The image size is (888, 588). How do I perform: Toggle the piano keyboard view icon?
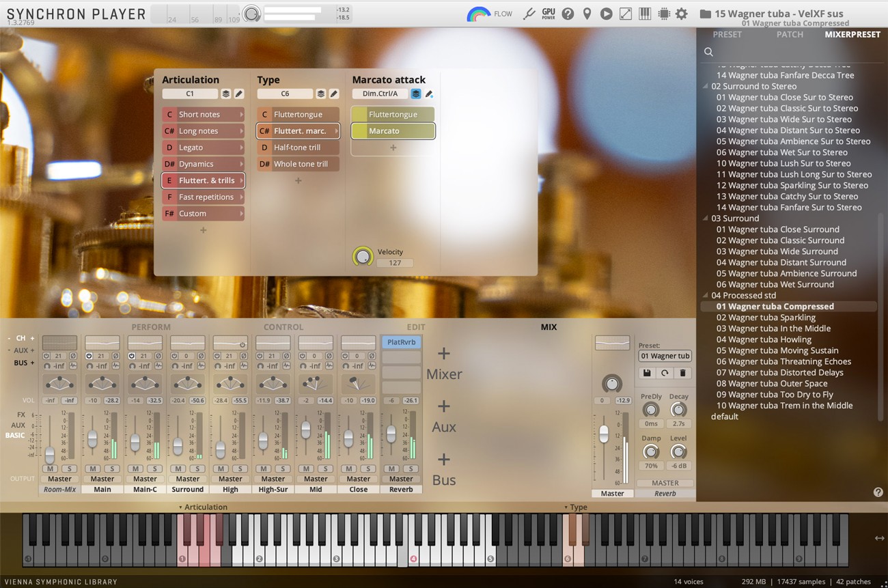click(644, 14)
